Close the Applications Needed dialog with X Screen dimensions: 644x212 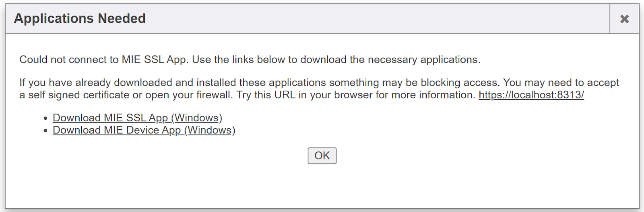click(x=624, y=19)
